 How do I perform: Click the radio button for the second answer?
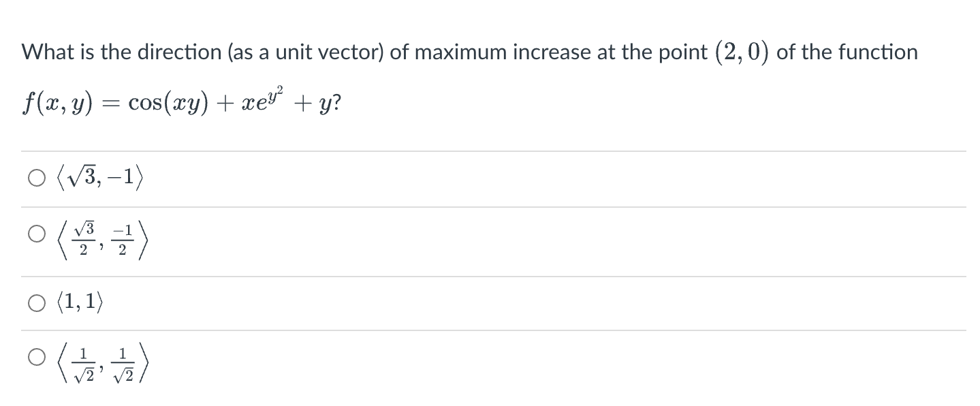[x=36, y=234]
